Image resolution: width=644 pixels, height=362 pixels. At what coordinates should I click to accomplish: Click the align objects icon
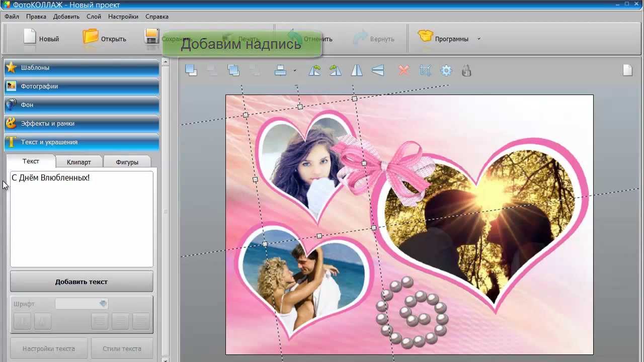pos(280,70)
